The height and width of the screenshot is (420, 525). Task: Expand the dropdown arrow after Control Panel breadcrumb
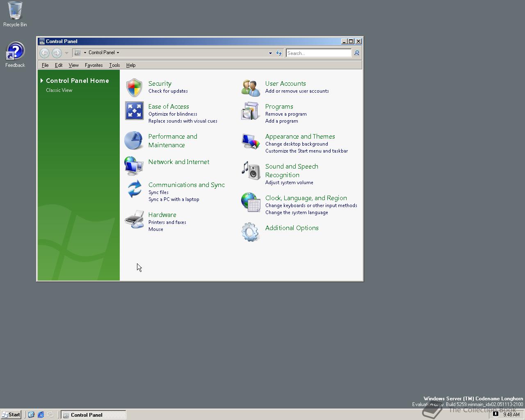coord(118,52)
